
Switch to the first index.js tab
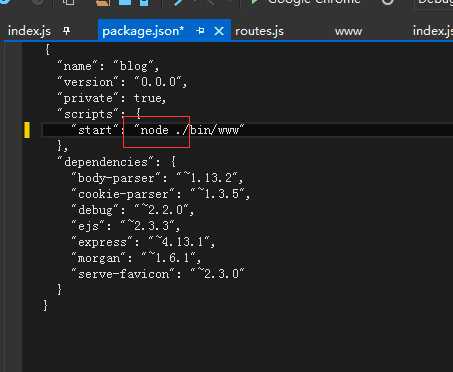point(29,31)
